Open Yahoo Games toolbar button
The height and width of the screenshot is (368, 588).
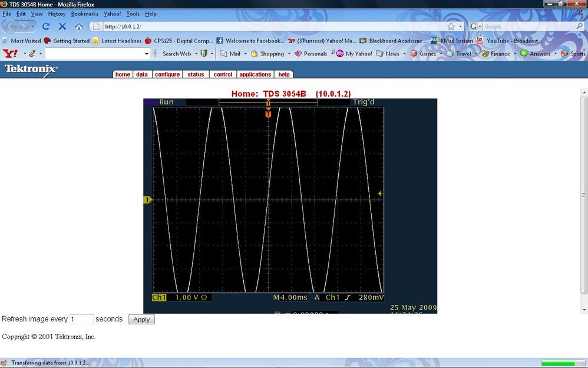pos(423,54)
